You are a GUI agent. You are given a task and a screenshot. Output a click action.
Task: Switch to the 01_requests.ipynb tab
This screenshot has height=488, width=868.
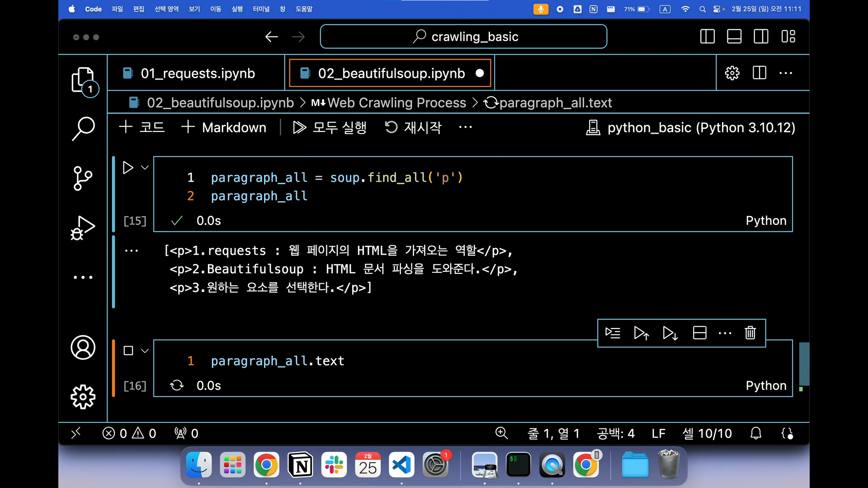pos(198,73)
